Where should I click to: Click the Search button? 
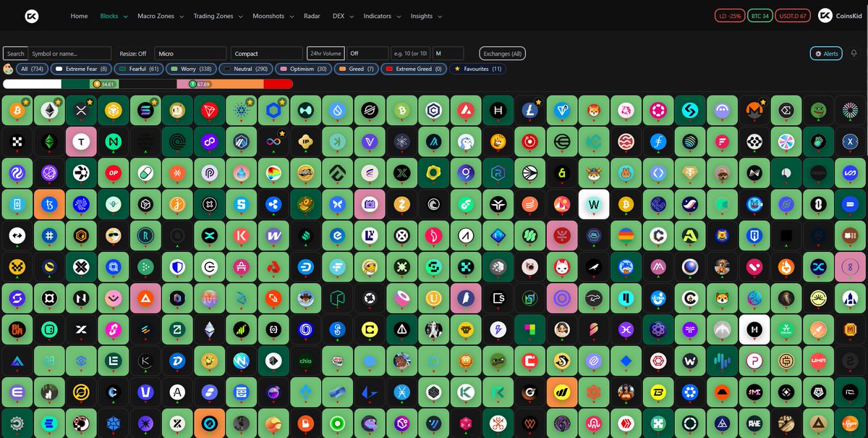(15, 54)
